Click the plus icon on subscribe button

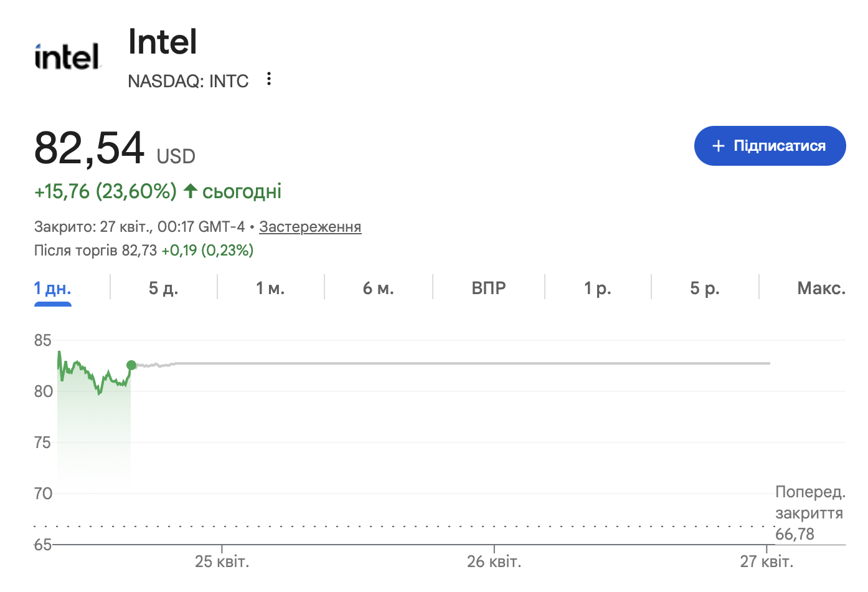pos(719,146)
